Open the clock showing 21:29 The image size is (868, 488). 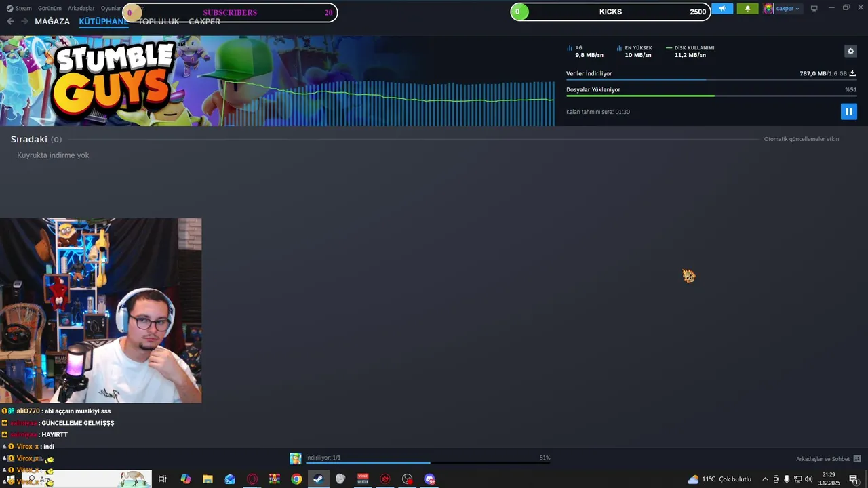829,479
